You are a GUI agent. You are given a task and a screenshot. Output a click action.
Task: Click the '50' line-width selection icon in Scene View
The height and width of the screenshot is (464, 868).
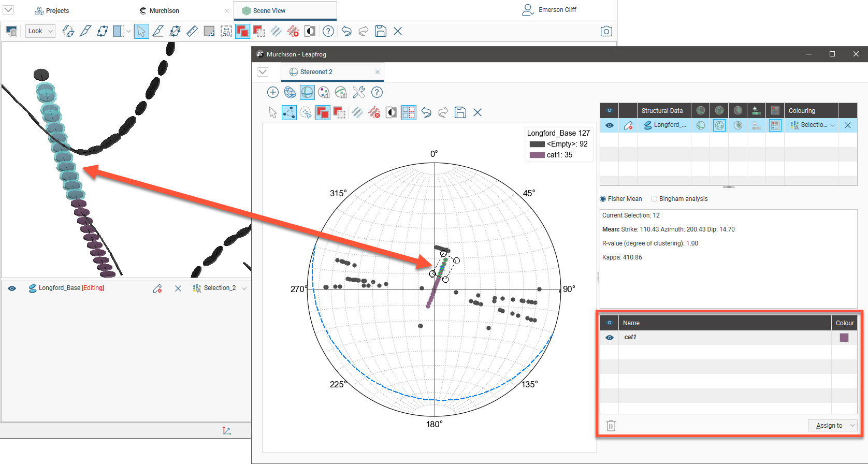click(x=226, y=31)
